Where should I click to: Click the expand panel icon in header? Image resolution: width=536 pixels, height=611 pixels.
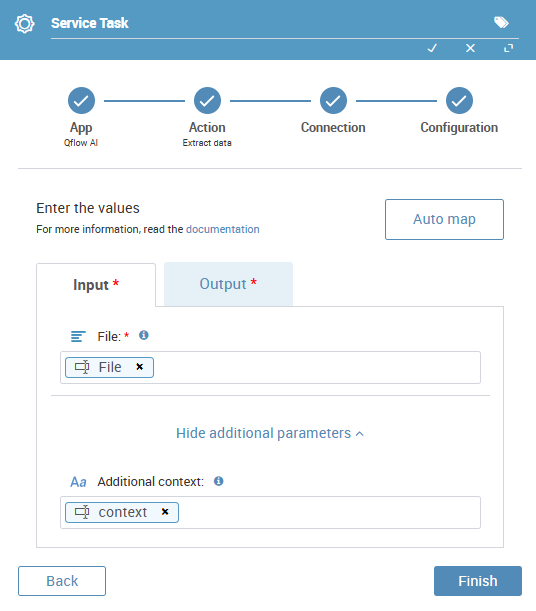(x=508, y=48)
